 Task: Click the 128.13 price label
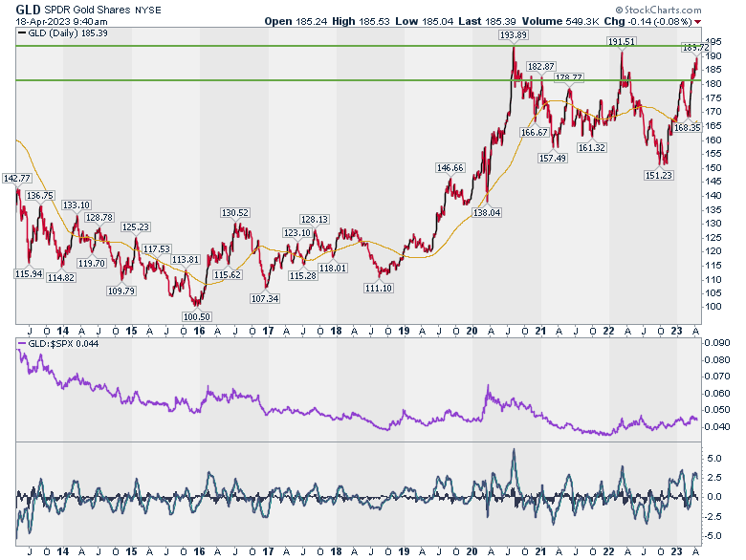click(314, 219)
